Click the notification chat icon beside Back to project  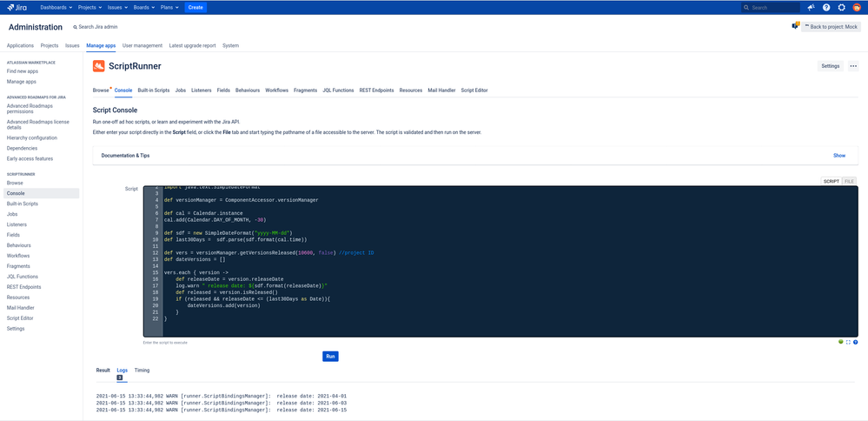pos(796,26)
